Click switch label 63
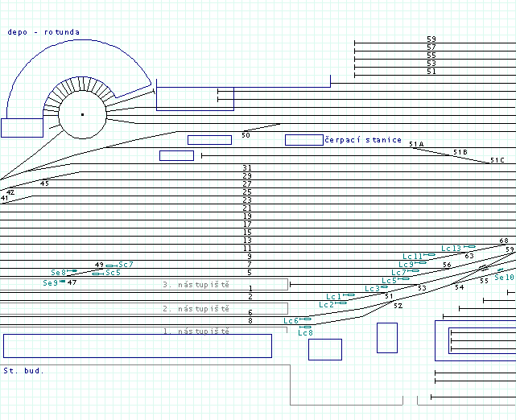The height and width of the screenshot is (420, 516). (469, 256)
